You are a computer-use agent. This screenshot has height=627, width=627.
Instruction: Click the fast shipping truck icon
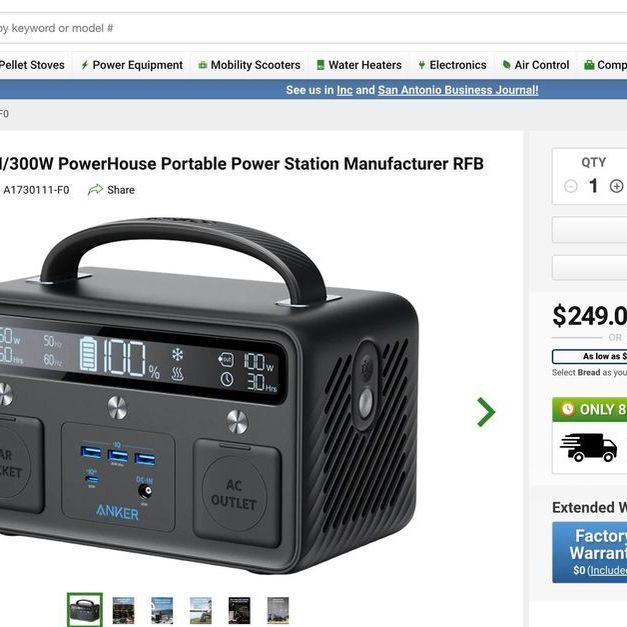588,447
